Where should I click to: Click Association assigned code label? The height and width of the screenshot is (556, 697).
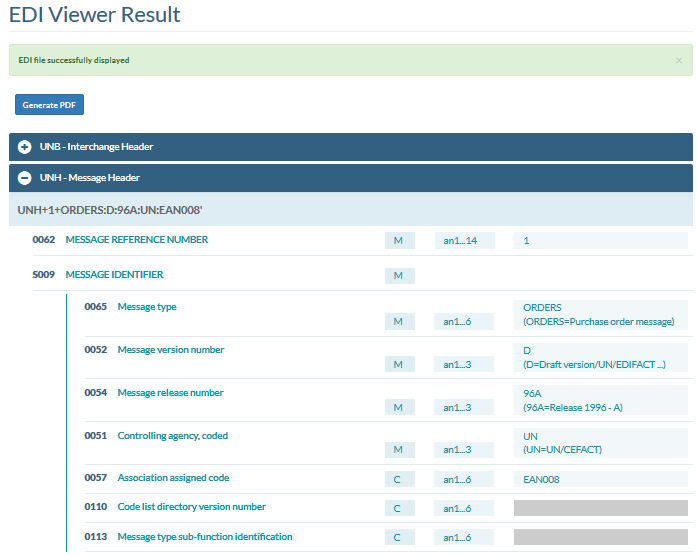pos(173,479)
